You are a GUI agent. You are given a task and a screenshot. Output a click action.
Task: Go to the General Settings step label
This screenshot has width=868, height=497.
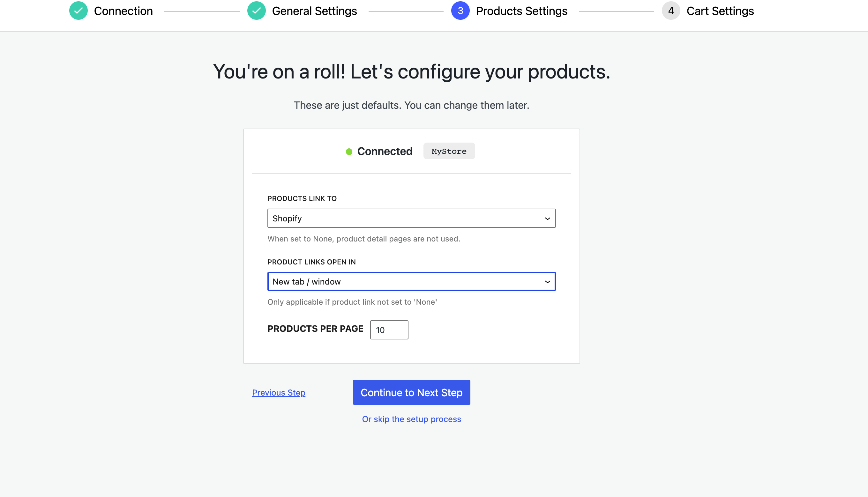point(314,11)
